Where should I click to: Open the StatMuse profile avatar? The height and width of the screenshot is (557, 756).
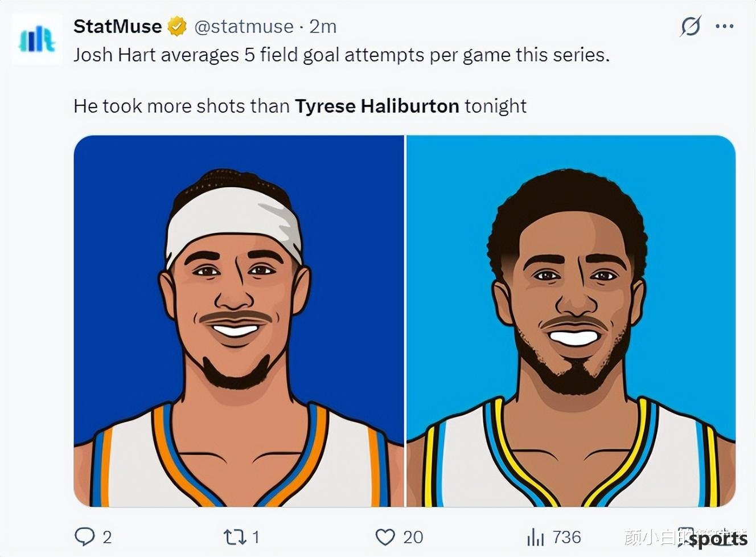coord(37,39)
